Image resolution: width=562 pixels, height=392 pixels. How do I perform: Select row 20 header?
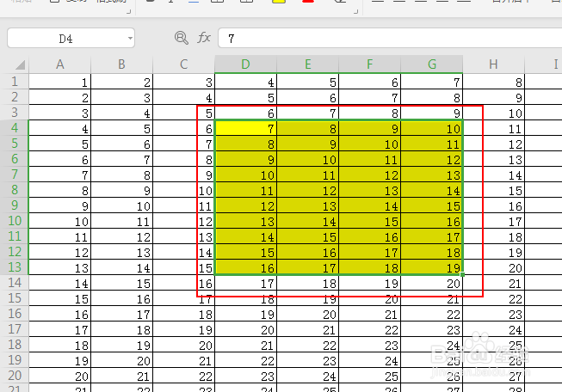[15, 376]
